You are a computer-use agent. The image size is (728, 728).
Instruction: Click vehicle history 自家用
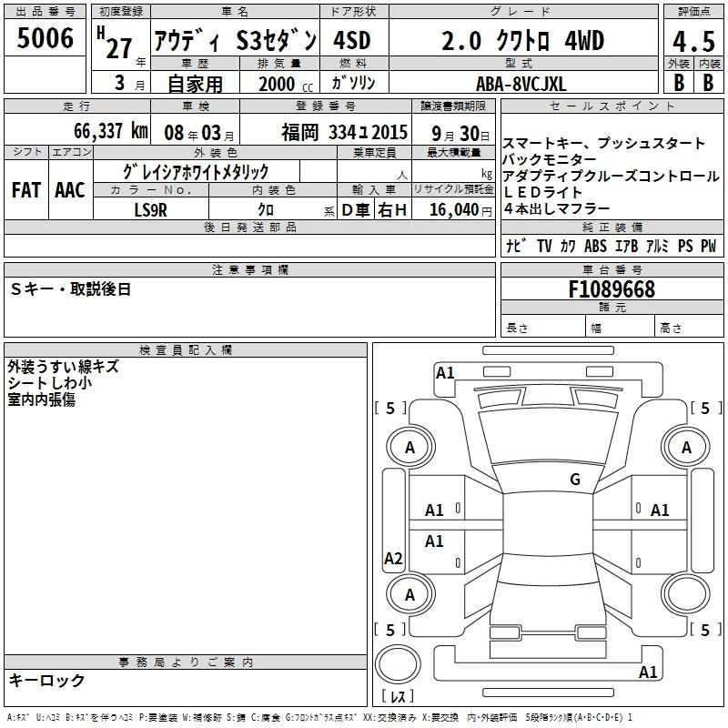[x=195, y=84]
